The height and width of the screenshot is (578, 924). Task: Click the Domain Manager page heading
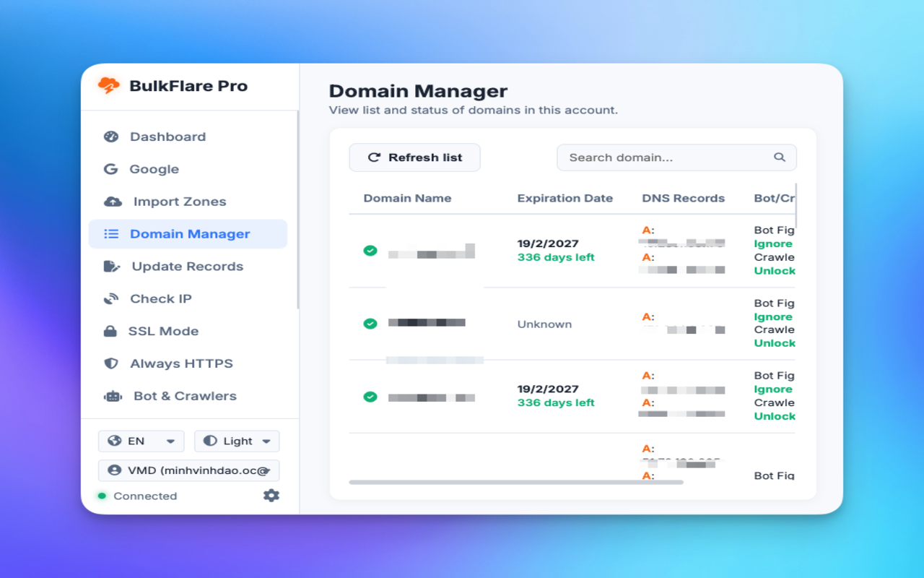click(x=418, y=91)
